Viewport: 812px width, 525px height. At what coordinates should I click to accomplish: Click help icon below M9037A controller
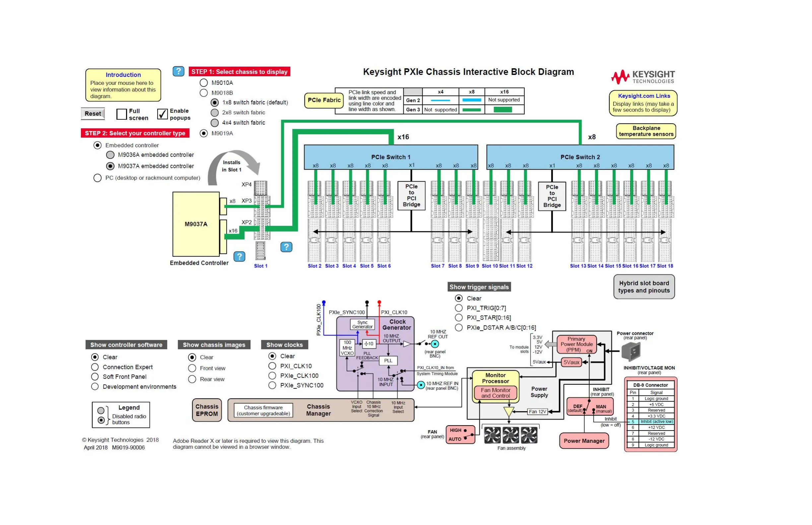point(239,256)
